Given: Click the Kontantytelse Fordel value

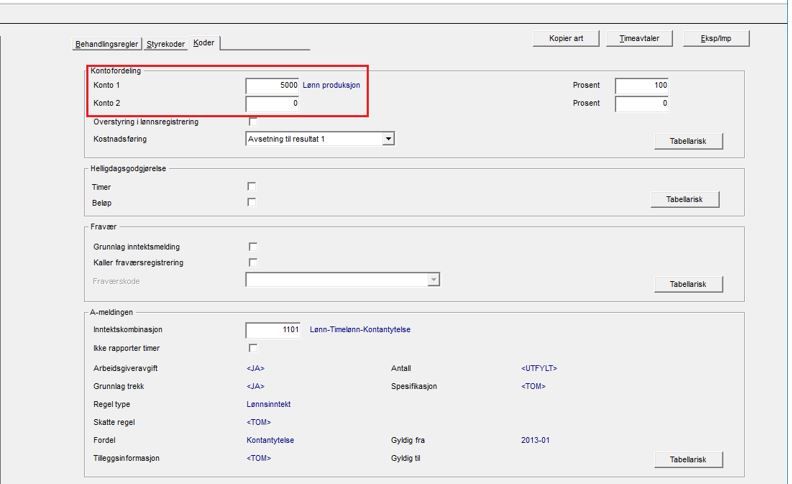Looking at the screenshot, I should [270, 440].
